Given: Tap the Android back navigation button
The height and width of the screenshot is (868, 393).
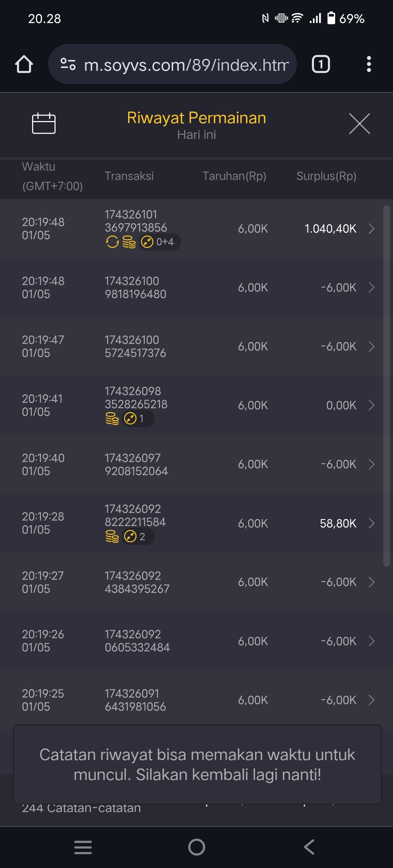Looking at the screenshot, I should [x=309, y=847].
